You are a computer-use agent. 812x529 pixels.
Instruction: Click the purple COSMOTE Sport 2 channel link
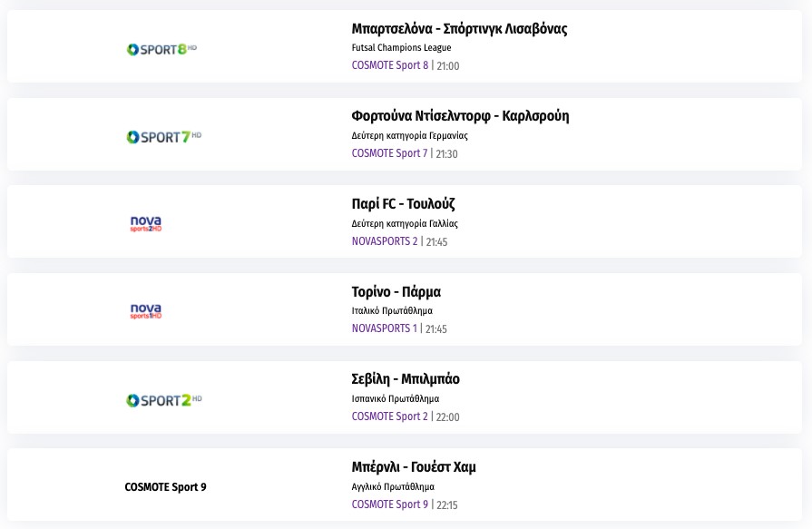389,416
